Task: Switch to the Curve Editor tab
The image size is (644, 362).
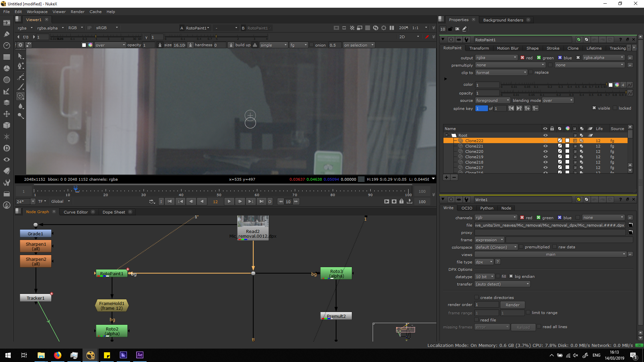Action: pos(75,212)
